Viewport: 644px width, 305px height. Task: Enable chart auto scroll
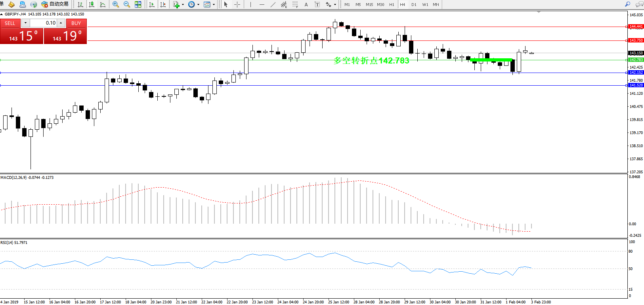(152, 4)
